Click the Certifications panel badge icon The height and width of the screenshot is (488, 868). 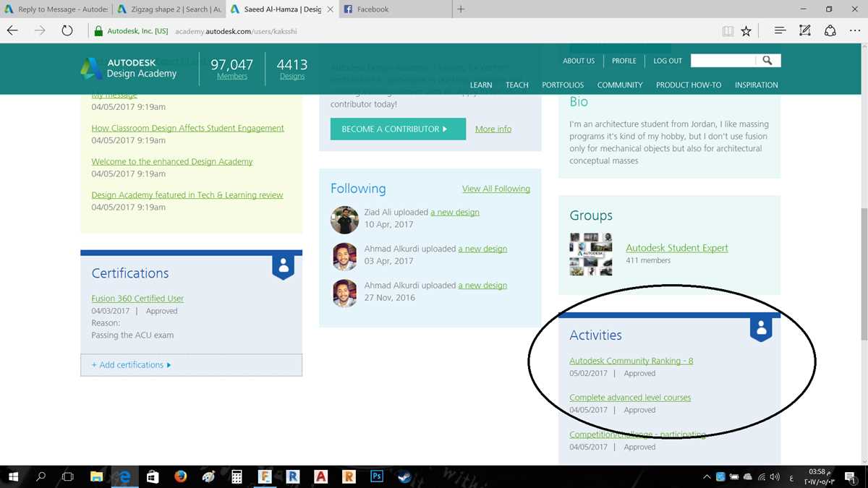tap(283, 265)
